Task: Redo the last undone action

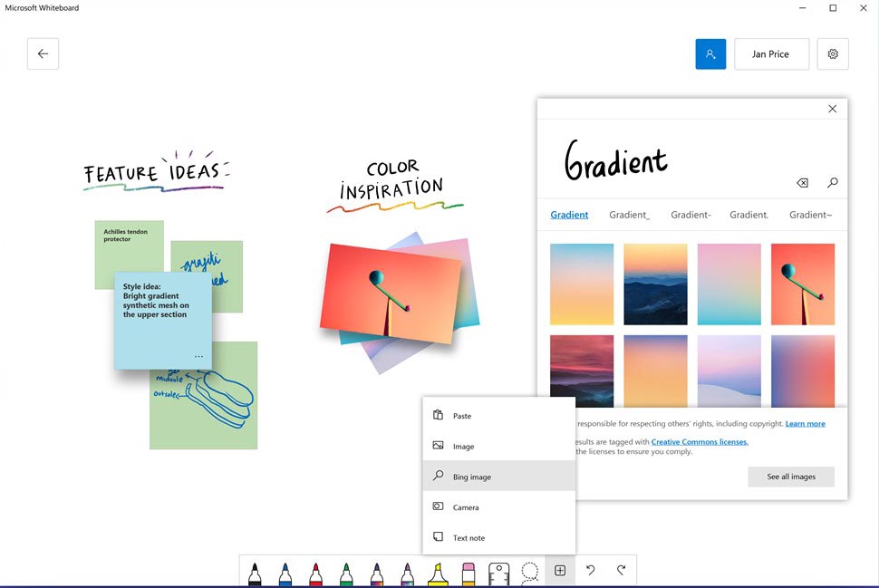Action: point(620,571)
